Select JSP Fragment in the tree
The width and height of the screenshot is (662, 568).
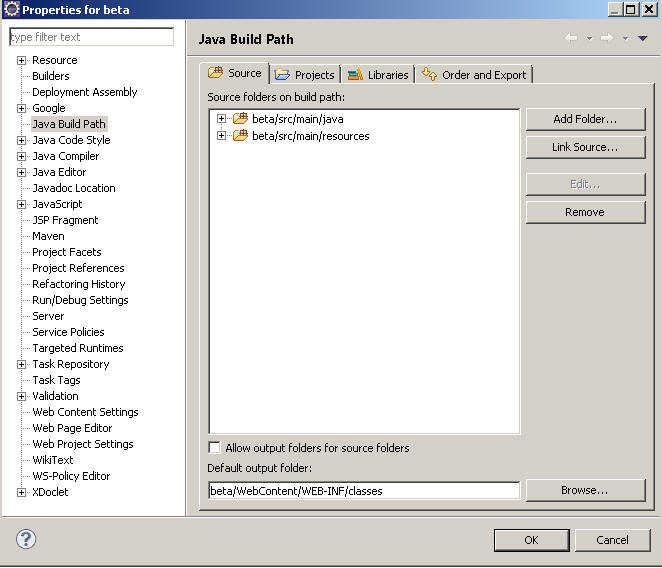click(x=65, y=220)
